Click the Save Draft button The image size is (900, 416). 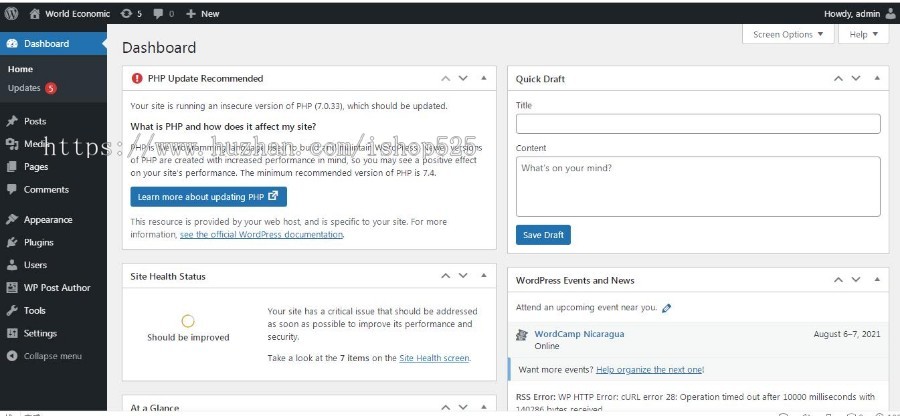543,235
